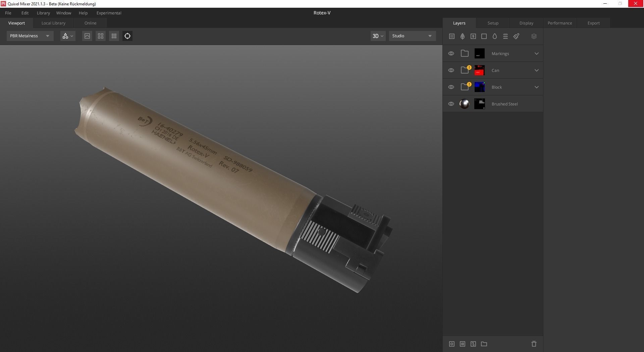Click the layer stack icon in Layers toolbar

[x=534, y=36]
